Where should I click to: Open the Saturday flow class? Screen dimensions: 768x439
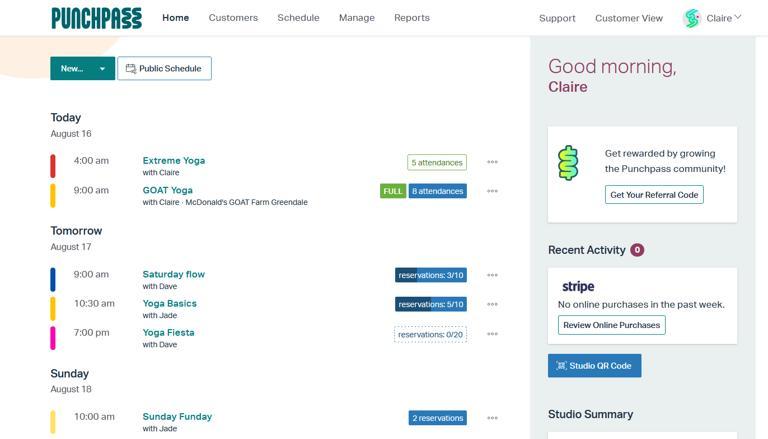pyautogui.click(x=173, y=274)
